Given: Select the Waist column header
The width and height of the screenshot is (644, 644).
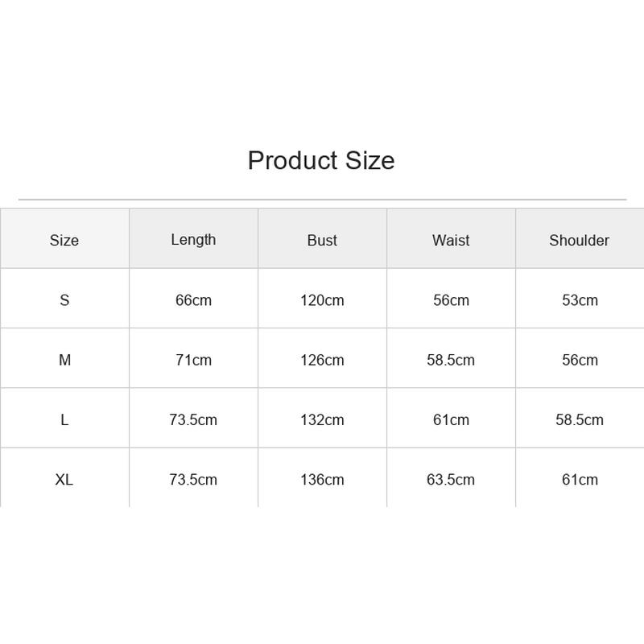Looking at the screenshot, I should click(x=451, y=240).
